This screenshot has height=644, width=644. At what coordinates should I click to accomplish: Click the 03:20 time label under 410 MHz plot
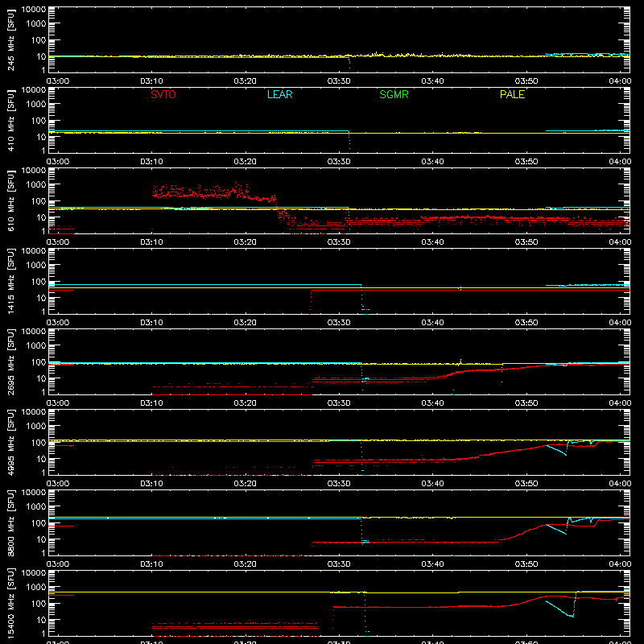[246, 162]
